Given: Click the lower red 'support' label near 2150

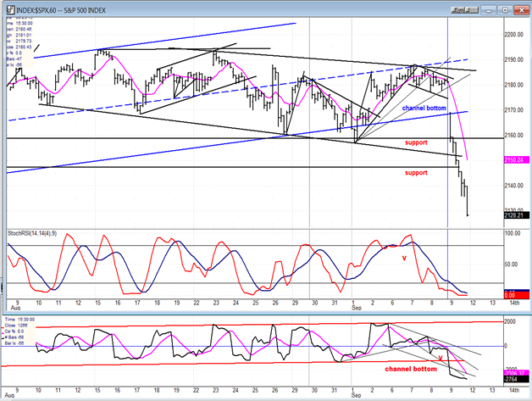Looking at the screenshot, I should [416, 173].
